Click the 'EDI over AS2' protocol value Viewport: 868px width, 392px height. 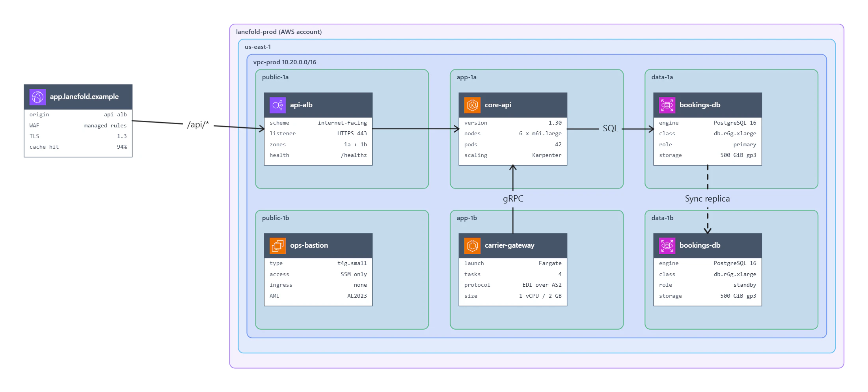(x=542, y=285)
